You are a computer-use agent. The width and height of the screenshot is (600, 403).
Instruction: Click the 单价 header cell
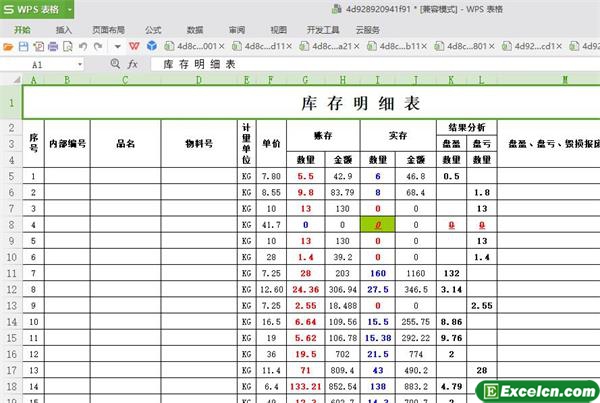click(x=271, y=144)
